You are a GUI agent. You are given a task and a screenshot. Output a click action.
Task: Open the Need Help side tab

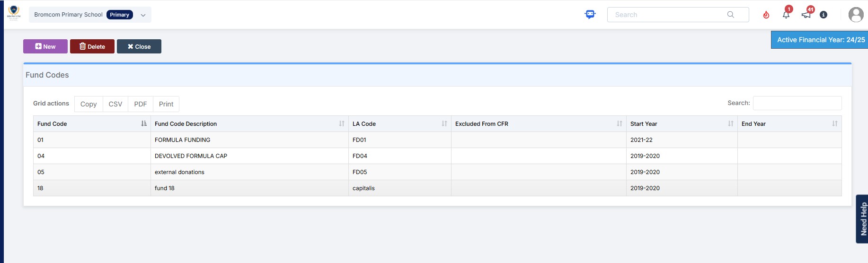point(862,219)
